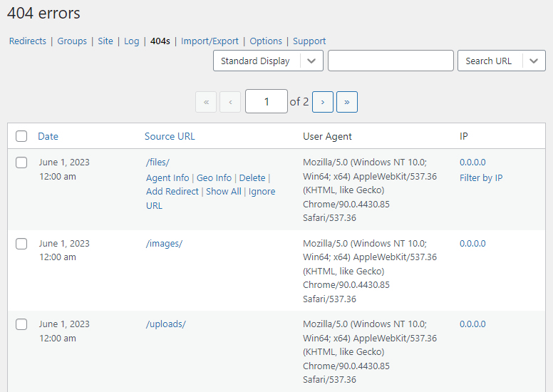Click the search text input field
553x392 pixels.
pyautogui.click(x=391, y=61)
